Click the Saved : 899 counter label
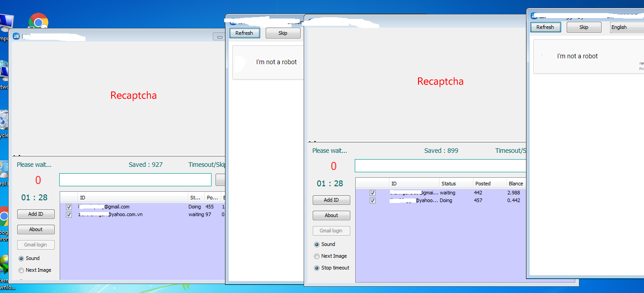 tap(441, 151)
